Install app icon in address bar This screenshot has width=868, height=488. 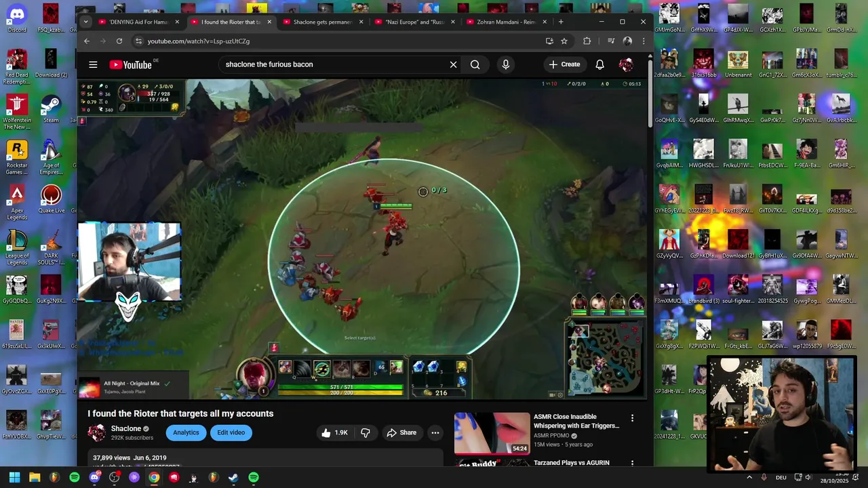[x=549, y=41]
